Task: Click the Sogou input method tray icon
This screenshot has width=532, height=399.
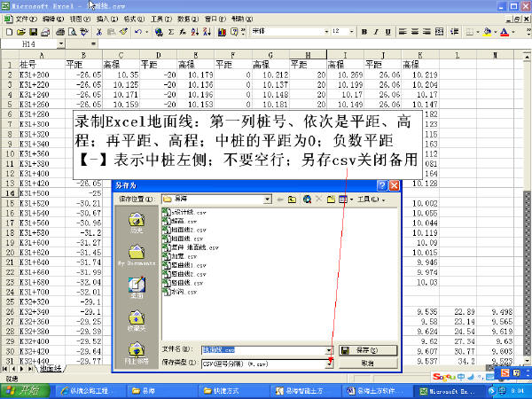Action: (505, 373)
